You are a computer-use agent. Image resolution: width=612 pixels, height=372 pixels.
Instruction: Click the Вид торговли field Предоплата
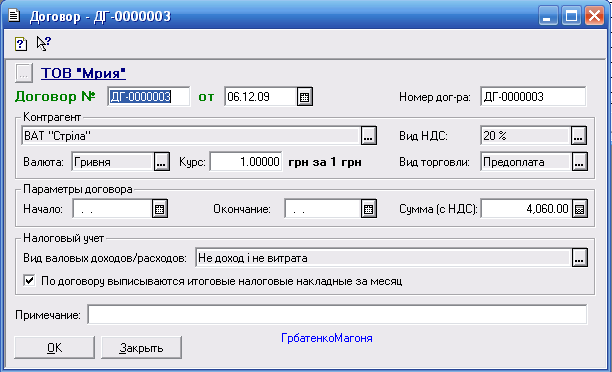coord(526,162)
